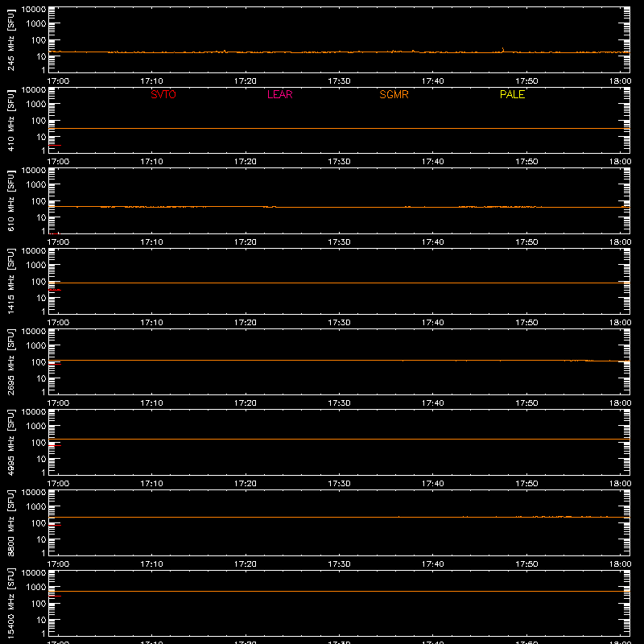
Task: Select the "4995 MHz [SFU]" axis title
Action: pos(11,442)
